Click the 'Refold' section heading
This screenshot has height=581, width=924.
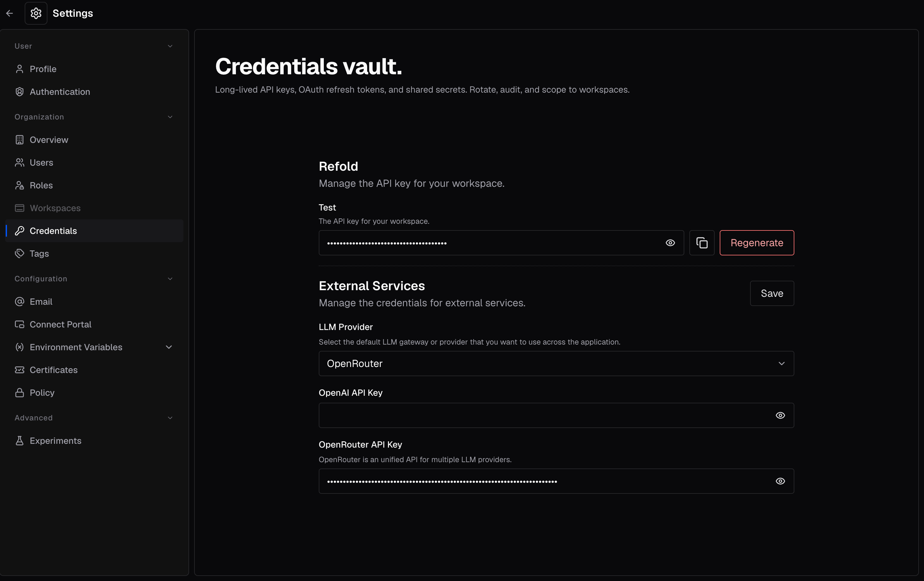coord(338,166)
